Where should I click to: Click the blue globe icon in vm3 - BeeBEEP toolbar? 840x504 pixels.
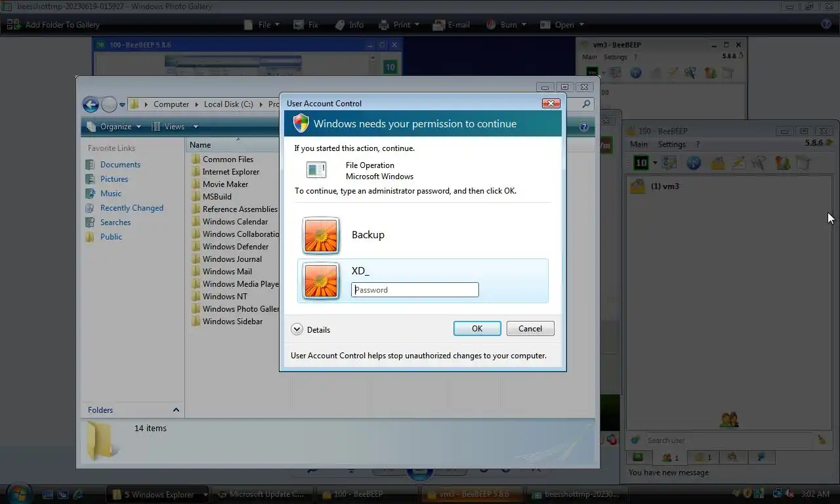(635, 73)
